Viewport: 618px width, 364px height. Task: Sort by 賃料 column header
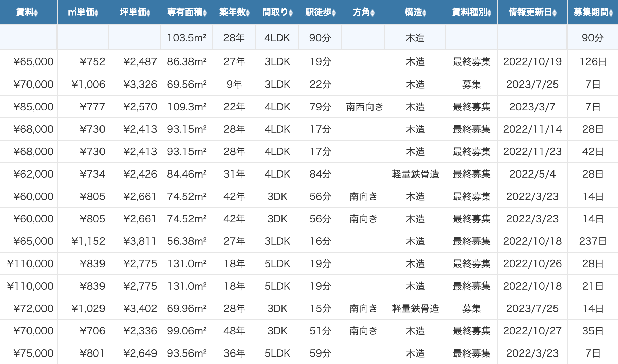point(28,12)
